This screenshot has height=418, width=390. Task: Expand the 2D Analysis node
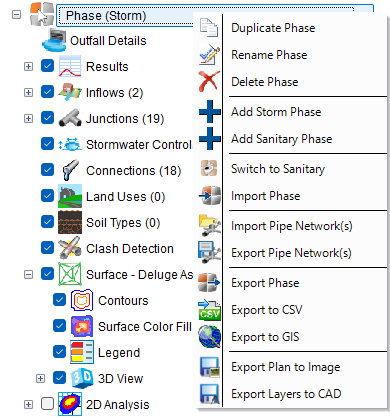coord(28,404)
